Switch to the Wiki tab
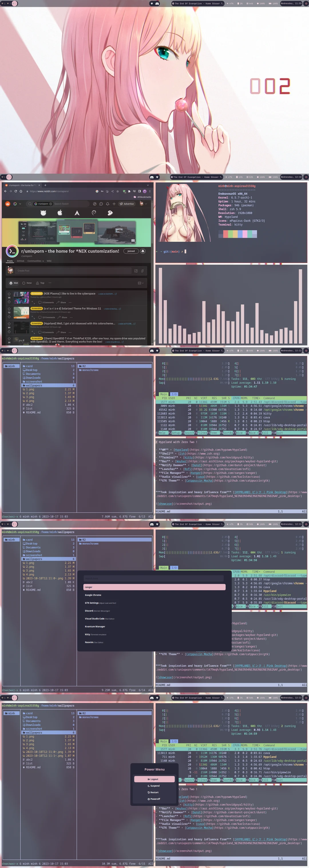Image resolution: width=309 pixels, height=868 pixels. coord(49,261)
